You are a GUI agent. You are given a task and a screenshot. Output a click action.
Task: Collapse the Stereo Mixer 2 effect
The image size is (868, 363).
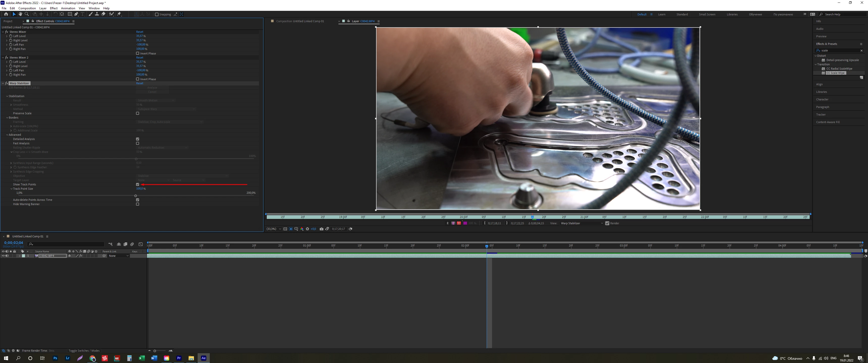click(x=3, y=58)
